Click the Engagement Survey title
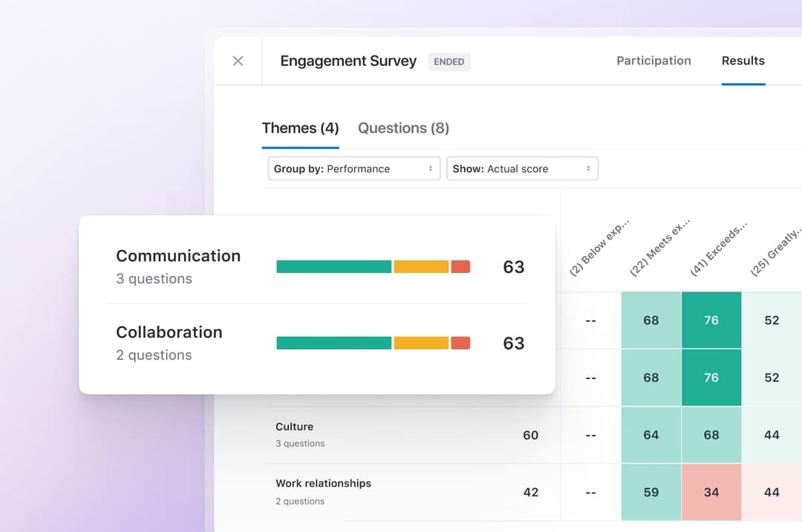Image resolution: width=802 pixels, height=532 pixels. 348,61
